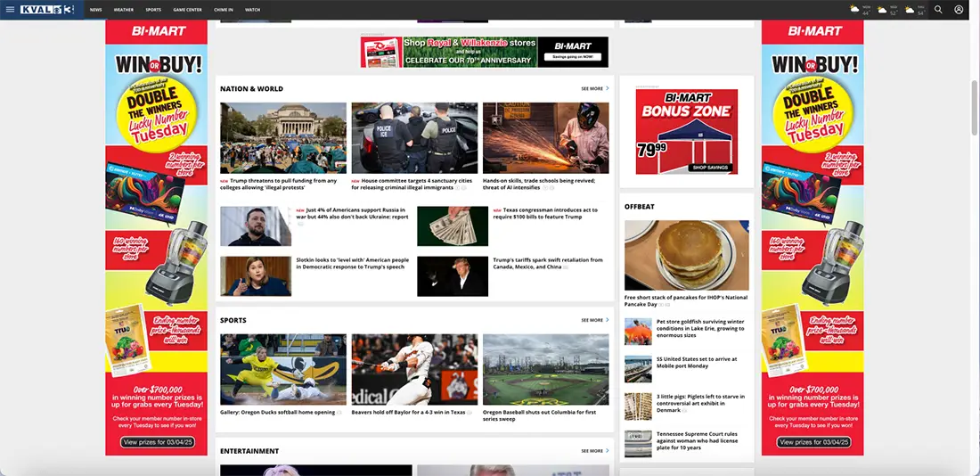Open Texas congressman $100 bills headline

(x=545, y=213)
